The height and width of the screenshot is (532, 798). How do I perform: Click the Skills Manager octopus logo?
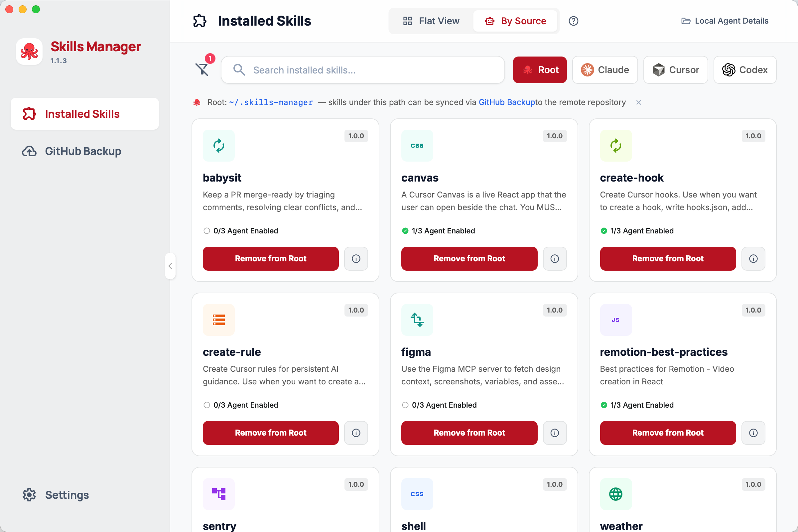pos(29,52)
